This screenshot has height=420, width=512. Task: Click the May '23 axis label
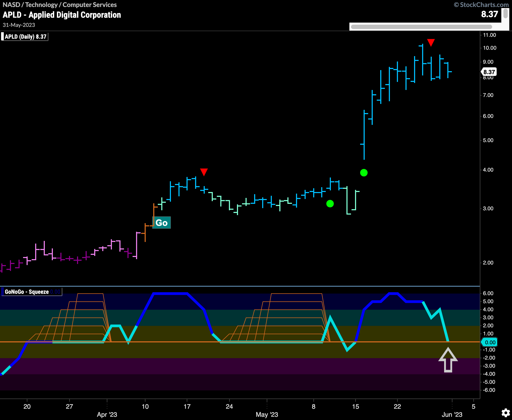click(x=267, y=414)
